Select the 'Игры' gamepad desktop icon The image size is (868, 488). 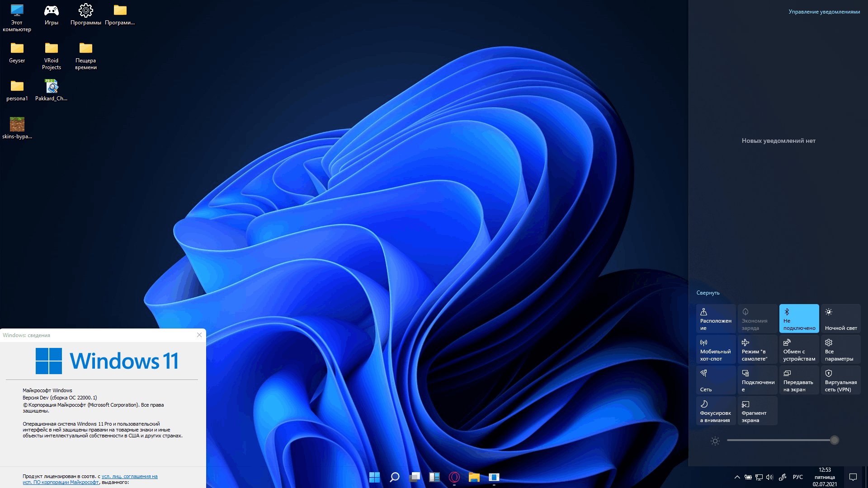click(52, 14)
